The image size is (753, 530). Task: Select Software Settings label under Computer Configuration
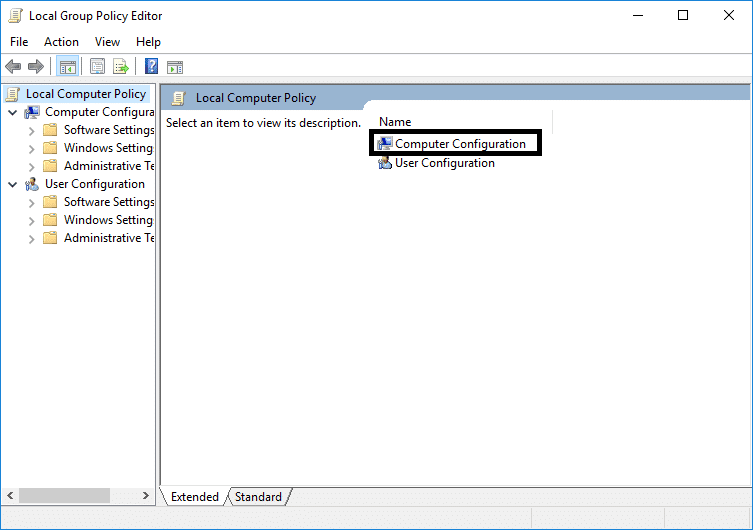pyautogui.click(x=109, y=130)
